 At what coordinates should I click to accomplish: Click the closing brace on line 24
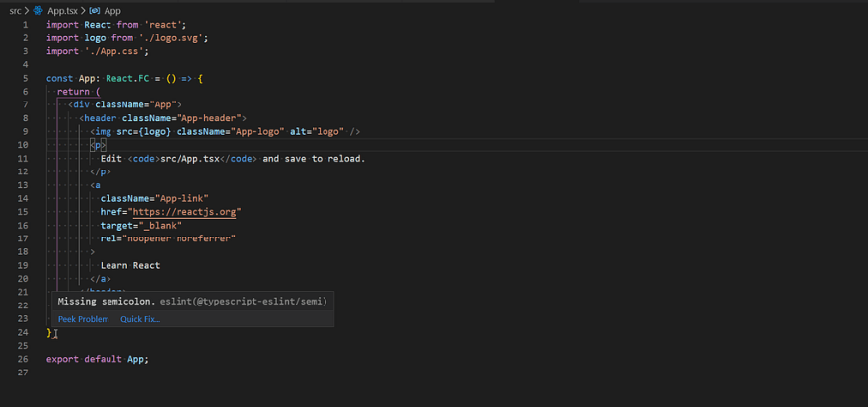pyautogui.click(x=49, y=332)
